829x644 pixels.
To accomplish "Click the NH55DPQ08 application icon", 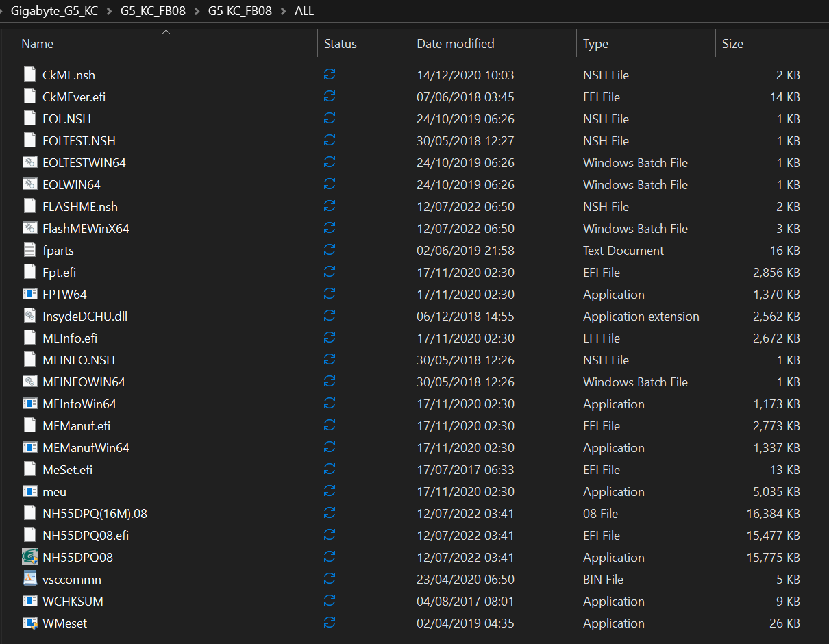I will coord(29,557).
